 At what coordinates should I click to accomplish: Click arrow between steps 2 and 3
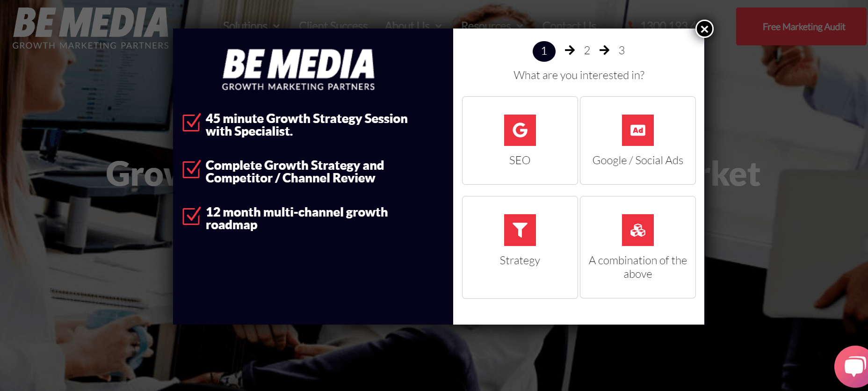(x=604, y=50)
